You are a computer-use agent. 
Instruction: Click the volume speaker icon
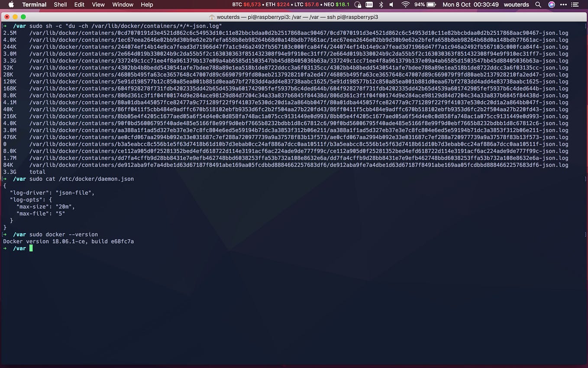(392, 5)
